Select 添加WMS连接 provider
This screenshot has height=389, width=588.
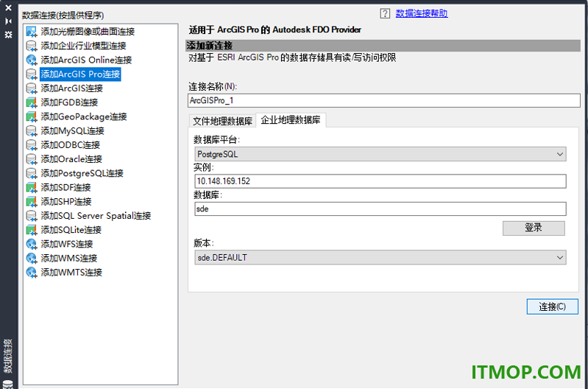coord(69,259)
